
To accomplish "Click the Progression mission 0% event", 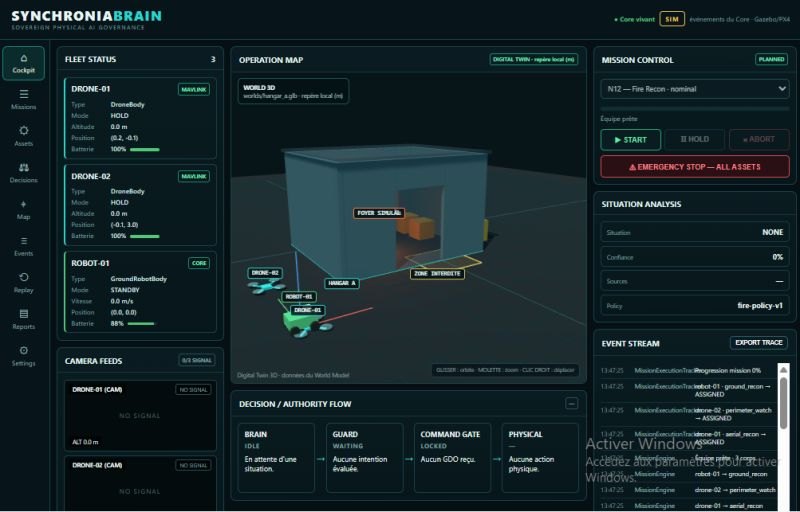I will click(687, 371).
